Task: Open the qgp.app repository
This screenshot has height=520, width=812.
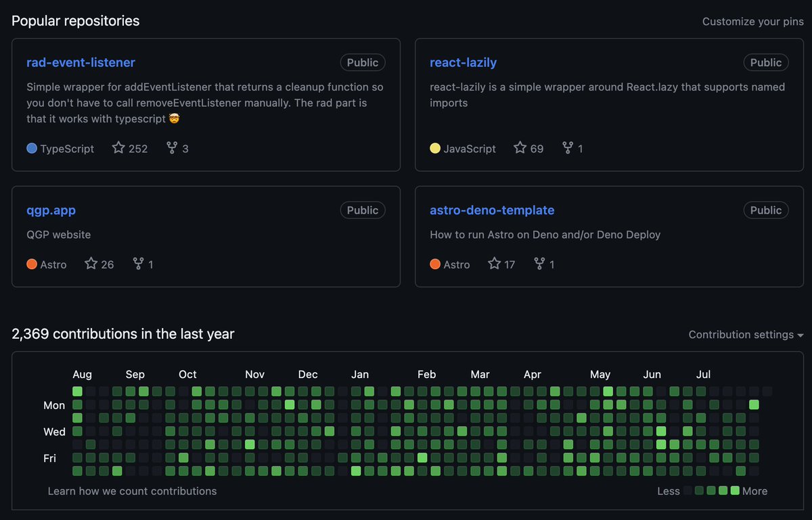Action: (51, 210)
